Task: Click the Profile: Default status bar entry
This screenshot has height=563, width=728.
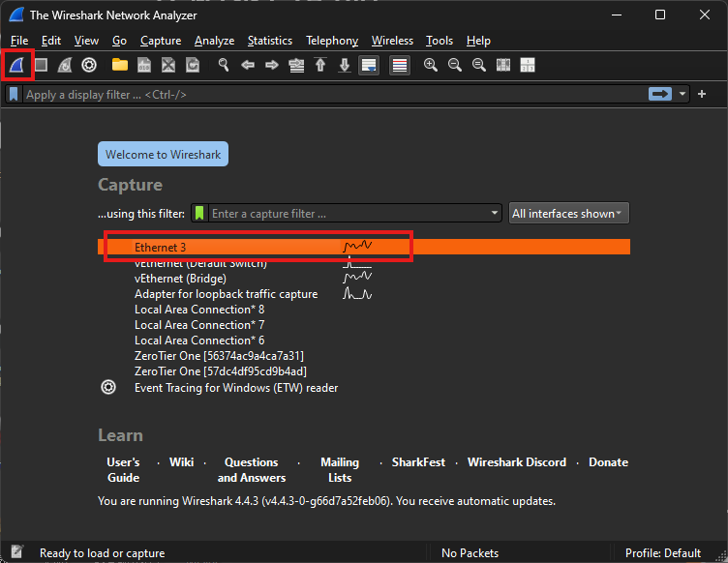Action: [x=662, y=552]
